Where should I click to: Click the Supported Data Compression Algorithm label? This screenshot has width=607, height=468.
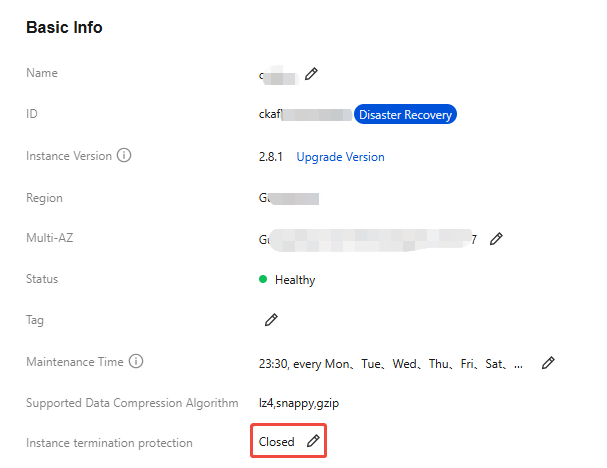point(132,402)
